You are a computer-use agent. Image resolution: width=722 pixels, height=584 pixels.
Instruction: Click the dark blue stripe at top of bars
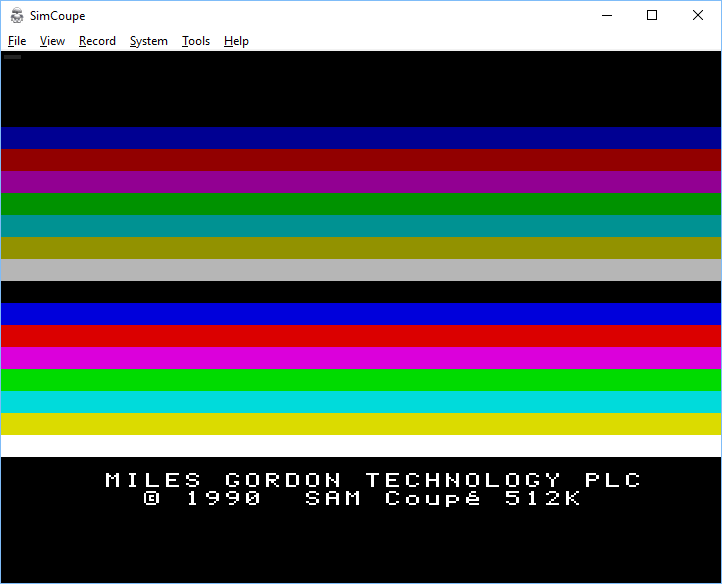[361, 138]
